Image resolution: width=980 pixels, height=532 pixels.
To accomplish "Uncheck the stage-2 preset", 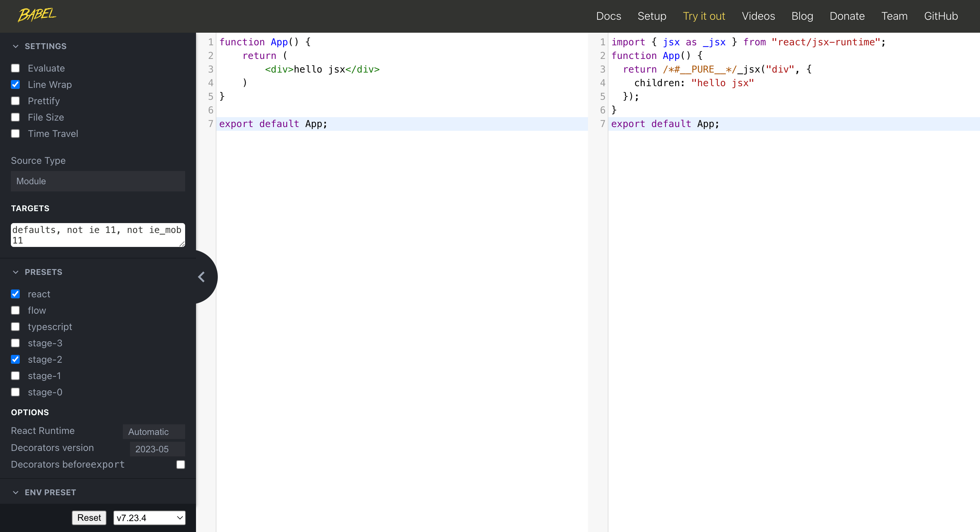I will click(15, 359).
